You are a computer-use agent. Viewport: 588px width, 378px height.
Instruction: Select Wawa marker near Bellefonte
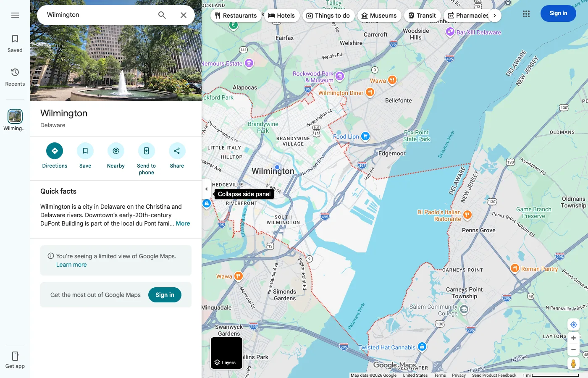[392, 80]
